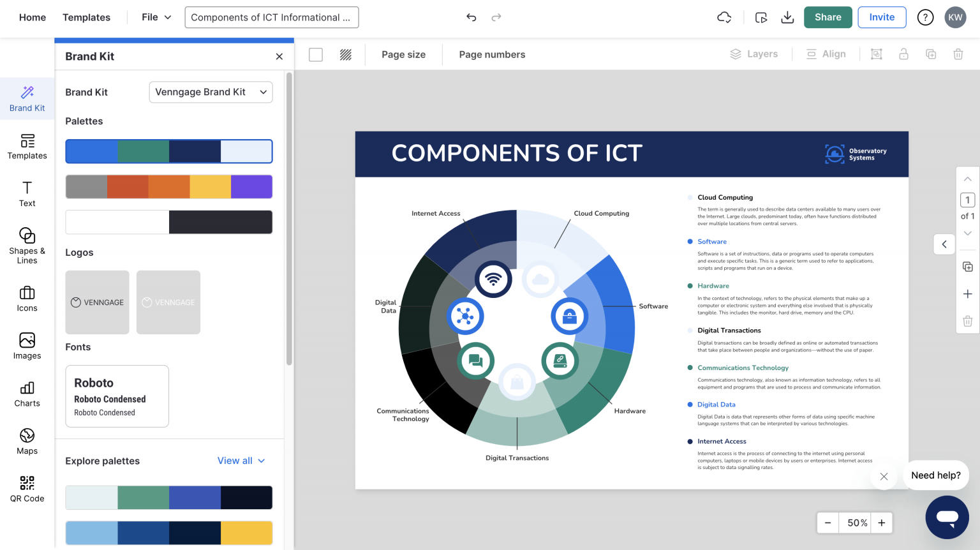Screen dimensions: 980x550
Task: Click the Invite button
Action: coord(882,17)
